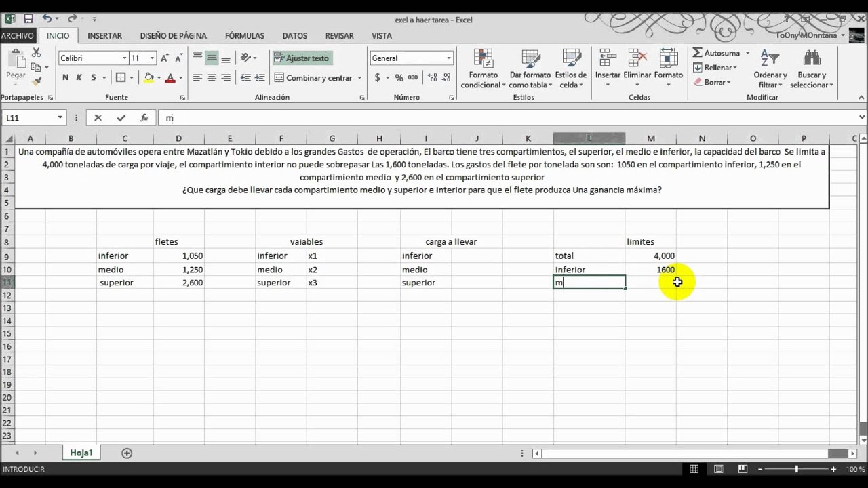
Task: Open Dar formato como tabla
Action: click(x=530, y=68)
